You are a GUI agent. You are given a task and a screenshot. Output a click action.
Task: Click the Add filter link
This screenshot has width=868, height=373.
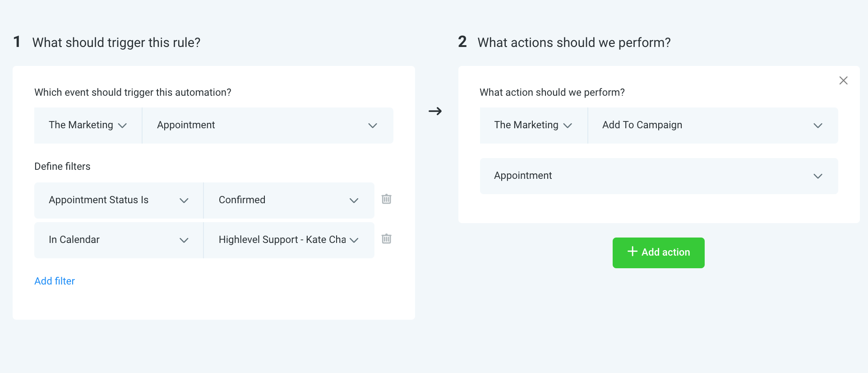(55, 281)
